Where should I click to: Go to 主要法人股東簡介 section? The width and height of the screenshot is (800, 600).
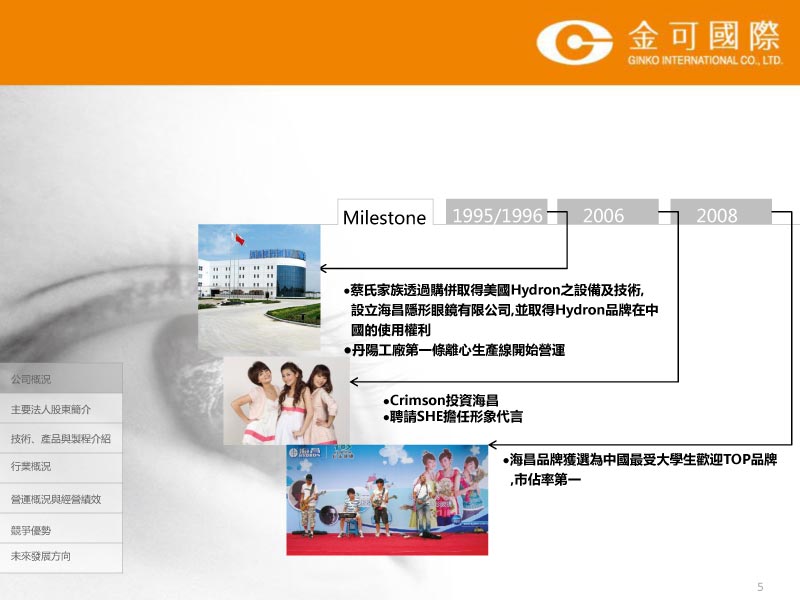pyautogui.click(x=61, y=408)
